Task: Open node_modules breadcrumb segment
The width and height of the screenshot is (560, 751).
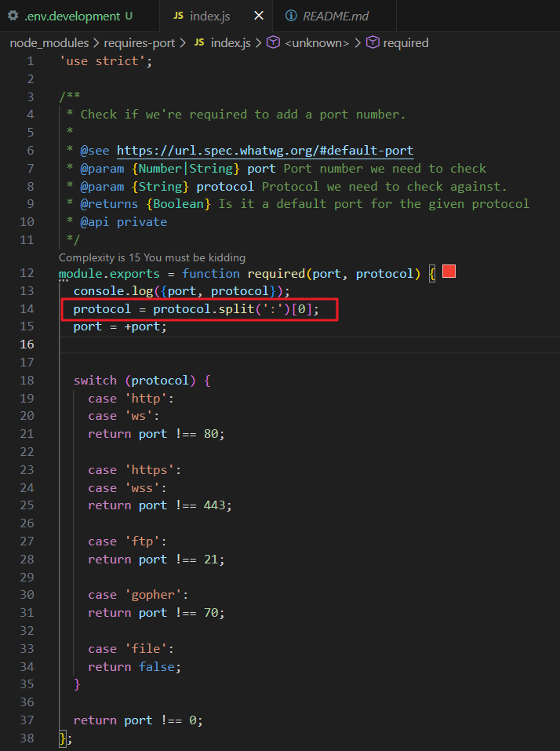Action: click(x=49, y=43)
